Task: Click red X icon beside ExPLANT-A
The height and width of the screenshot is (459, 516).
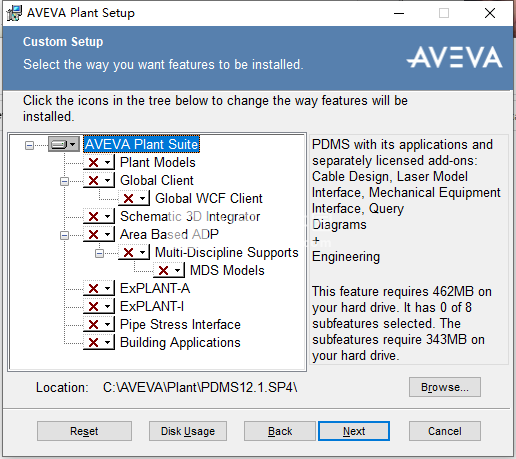Action: pyautogui.click(x=93, y=289)
